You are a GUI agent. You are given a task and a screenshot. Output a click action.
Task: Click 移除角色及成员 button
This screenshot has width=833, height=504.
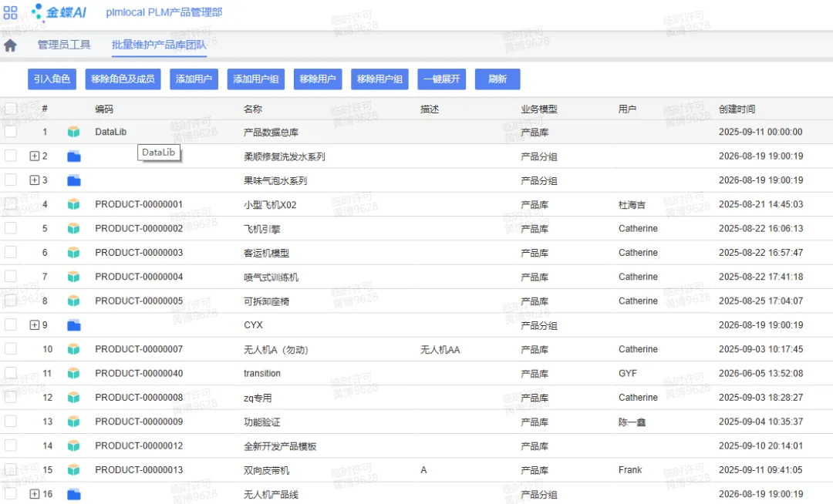[123, 79]
